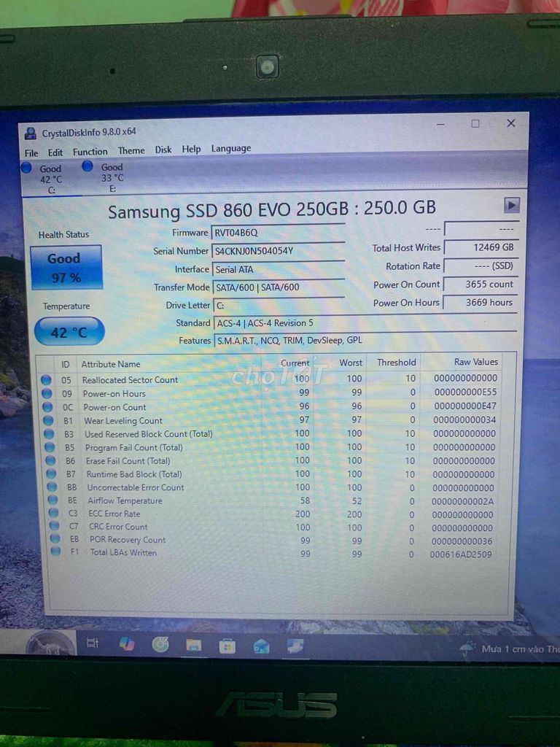Open Outlook from the taskbar
The width and height of the screenshot is (560, 747).
coord(261,646)
